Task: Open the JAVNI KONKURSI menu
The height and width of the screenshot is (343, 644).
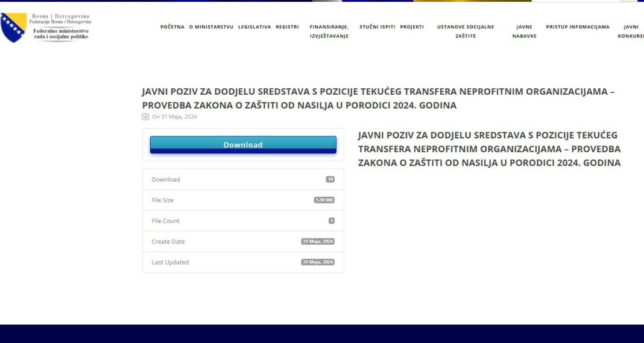Action: click(631, 31)
